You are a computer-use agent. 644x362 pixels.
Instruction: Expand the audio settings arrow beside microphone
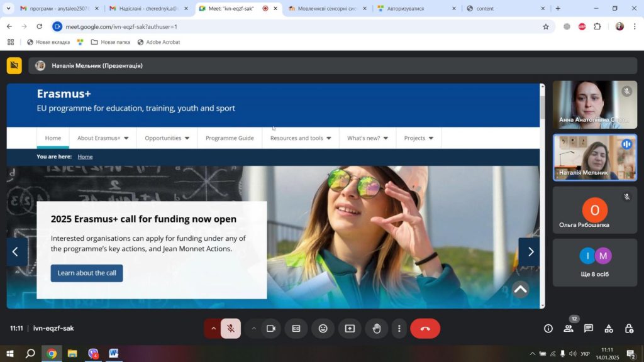213,328
